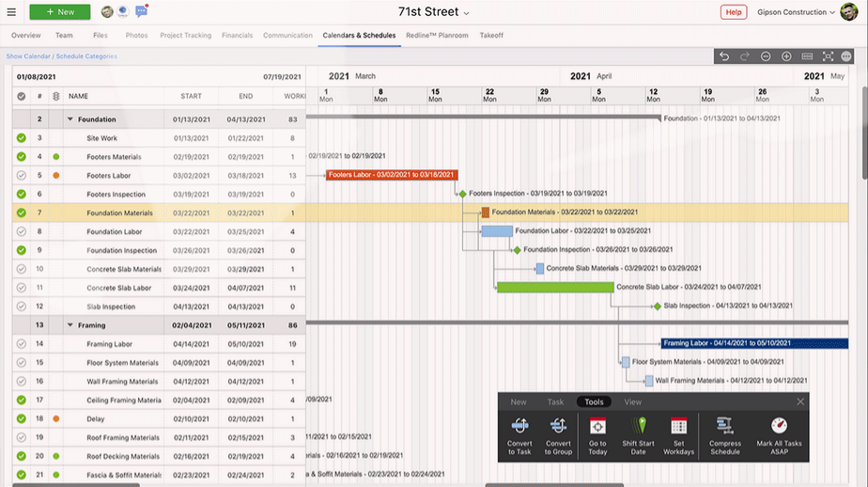This screenshot has width=868, height=487.
Task: Click the NAME column header
Action: coord(78,96)
